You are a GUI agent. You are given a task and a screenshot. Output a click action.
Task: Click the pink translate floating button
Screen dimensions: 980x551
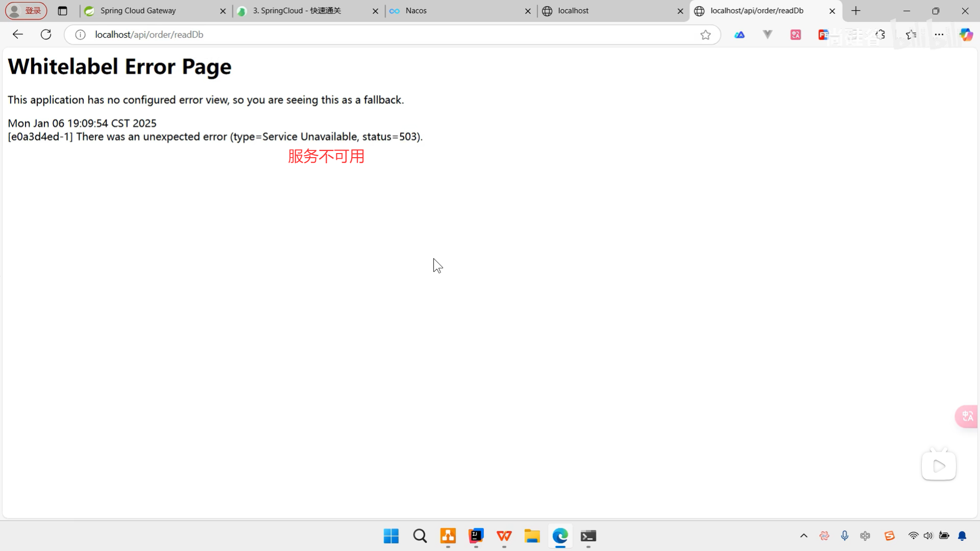pyautogui.click(x=967, y=416)
